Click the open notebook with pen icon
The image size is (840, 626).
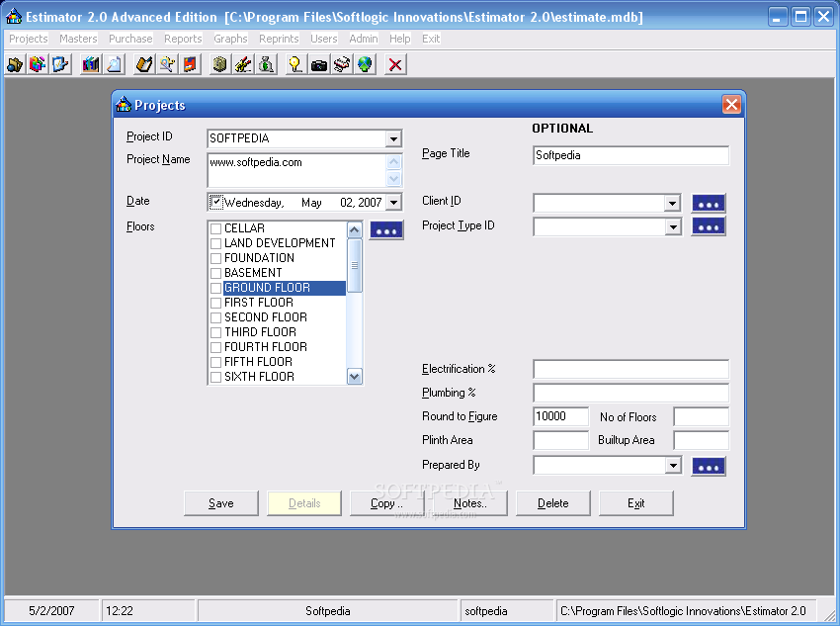tap(144, 65)
